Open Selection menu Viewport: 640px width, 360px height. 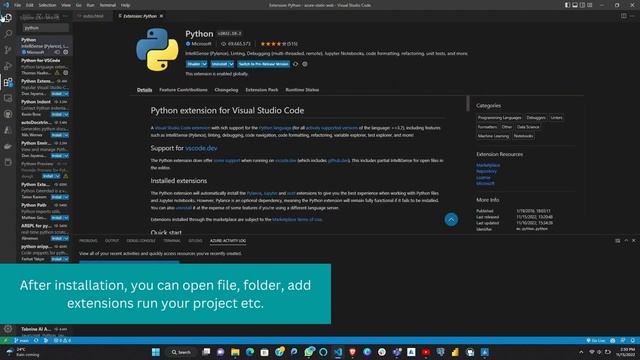(47, 5)
